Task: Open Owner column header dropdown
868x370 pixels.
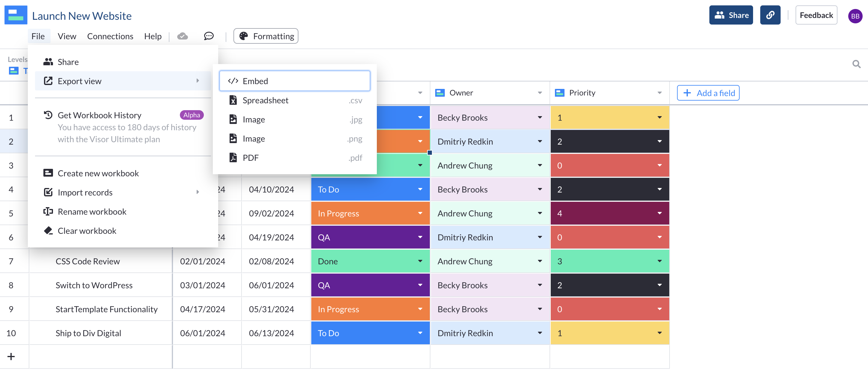Action: pyautogui.click(x=540, y=93)
